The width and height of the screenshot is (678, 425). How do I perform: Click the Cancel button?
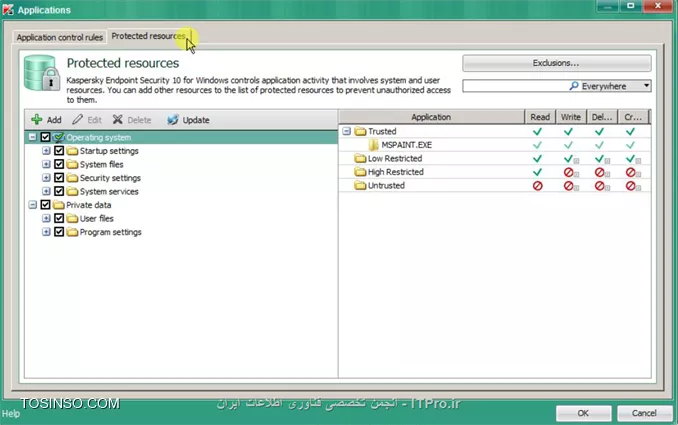coord(644,413)
